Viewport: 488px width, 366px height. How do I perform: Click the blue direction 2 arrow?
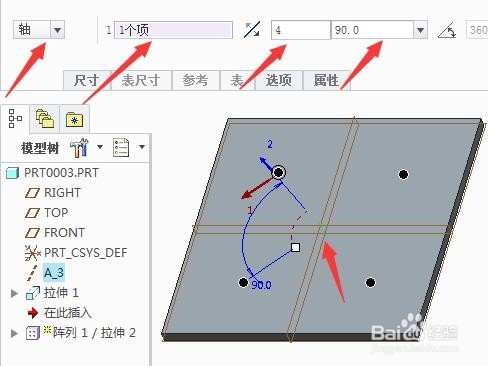point(265,163)
